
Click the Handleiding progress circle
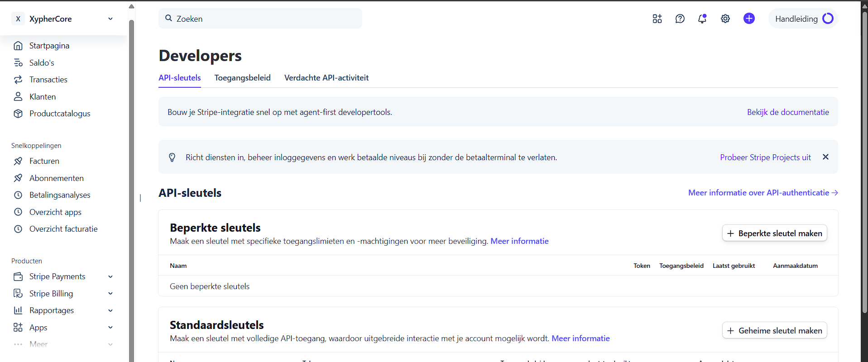(x=828, y=19)
